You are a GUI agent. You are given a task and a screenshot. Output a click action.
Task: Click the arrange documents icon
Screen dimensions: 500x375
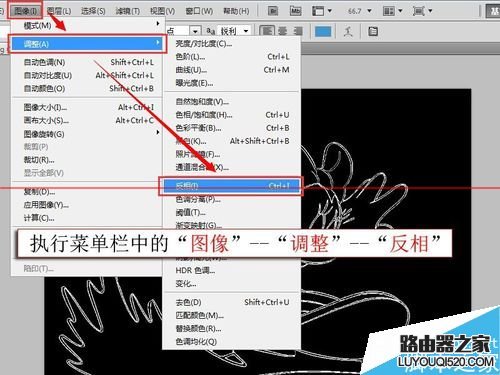point(393,11)
